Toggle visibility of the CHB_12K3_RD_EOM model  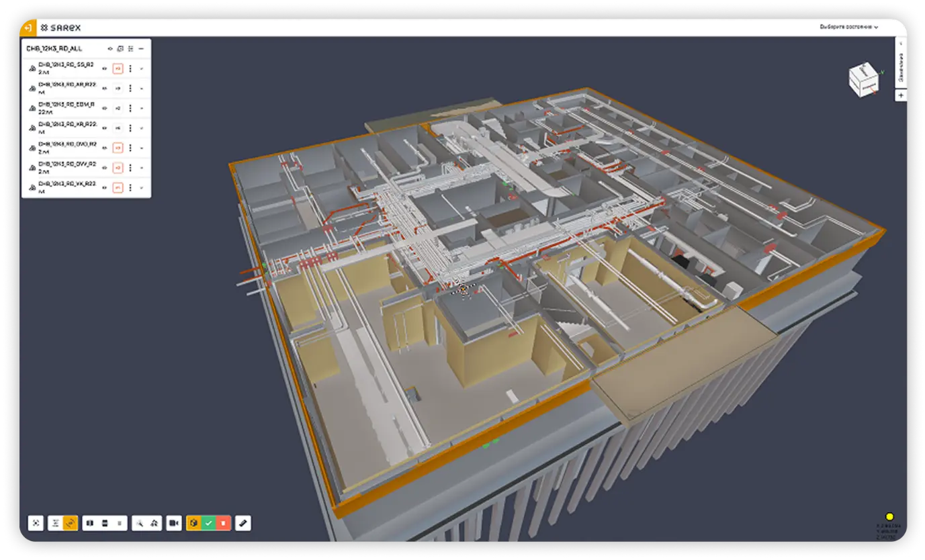pyautogui.click(x=104, y=108)
